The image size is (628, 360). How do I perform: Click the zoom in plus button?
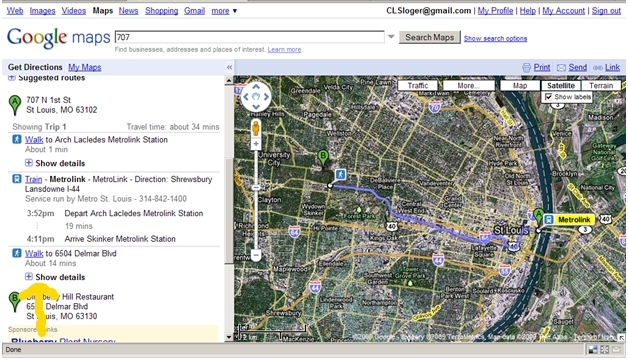256,144
